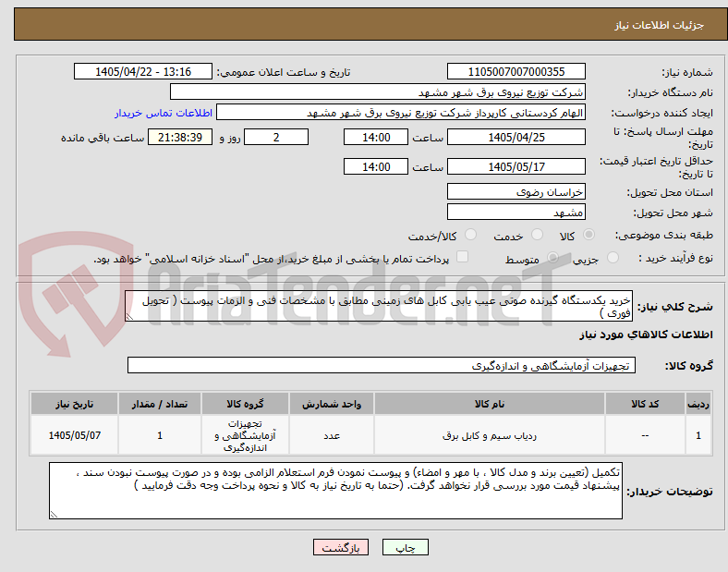Image resolution: width=728 pixels, height=572 pixels.
Task: Click the resize grip of buyer notes textarea
Action: tap(54, 515)
